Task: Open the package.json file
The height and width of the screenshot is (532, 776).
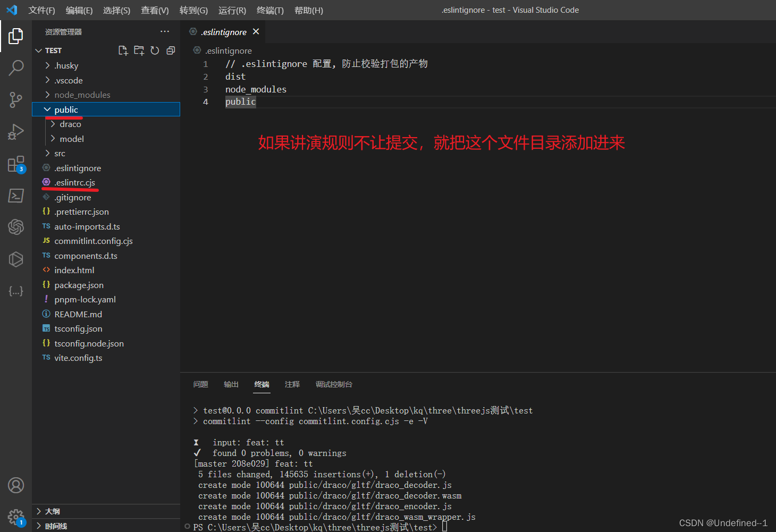Action: 79,285
